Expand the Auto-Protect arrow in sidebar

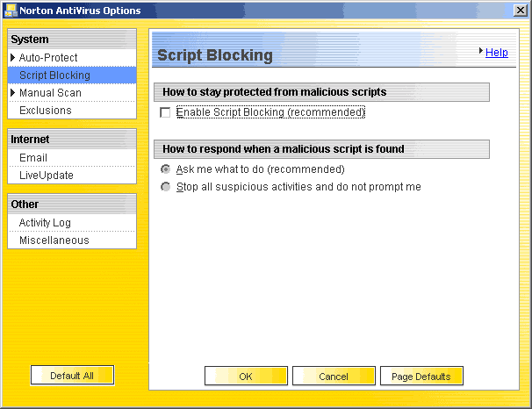point(13,58)
